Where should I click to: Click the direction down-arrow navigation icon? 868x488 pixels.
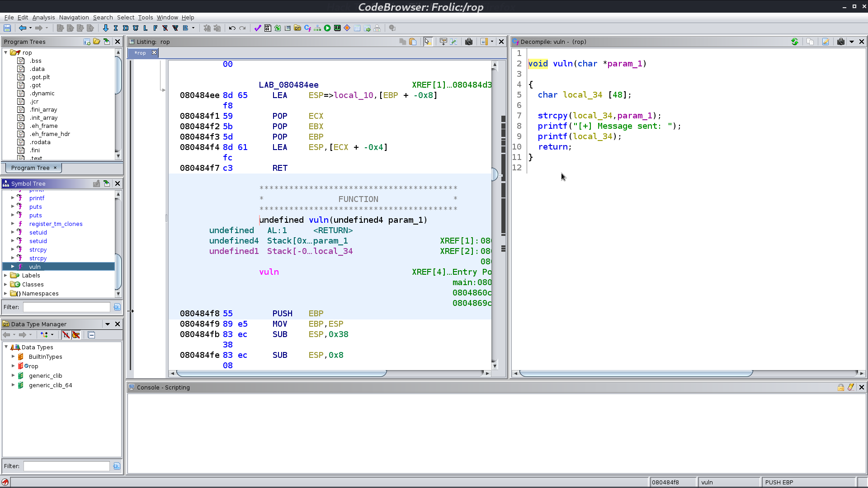point(106,28)
